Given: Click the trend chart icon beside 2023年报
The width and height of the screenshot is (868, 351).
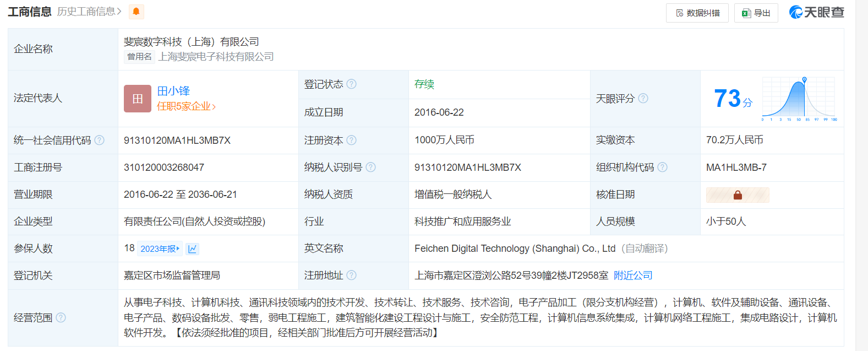Looking at the screenshot, I should (x=192, y=249).
